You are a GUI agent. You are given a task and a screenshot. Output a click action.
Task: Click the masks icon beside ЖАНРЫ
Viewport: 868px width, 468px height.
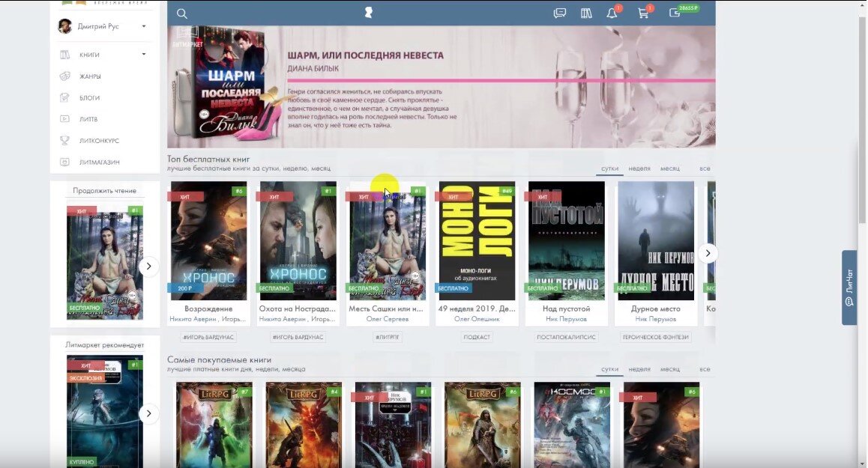click(64, 76)
